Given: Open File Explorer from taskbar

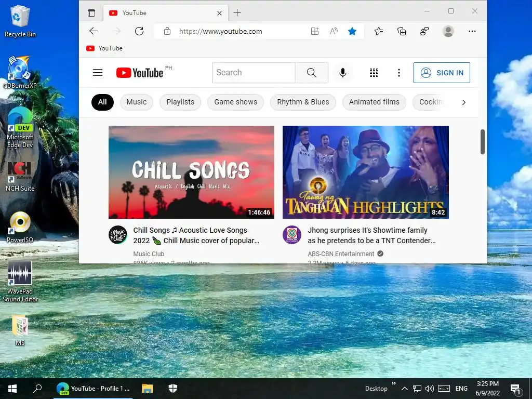Looking at the screenshot, I should (147, 389).
